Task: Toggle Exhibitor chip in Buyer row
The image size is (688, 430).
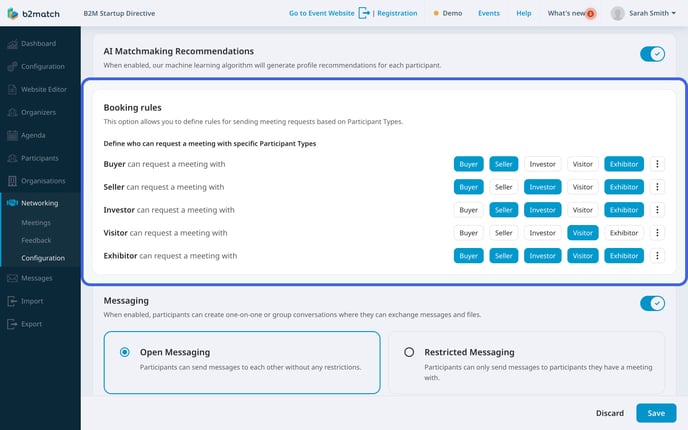Action: pyautogui.click(x=624, y=164)
